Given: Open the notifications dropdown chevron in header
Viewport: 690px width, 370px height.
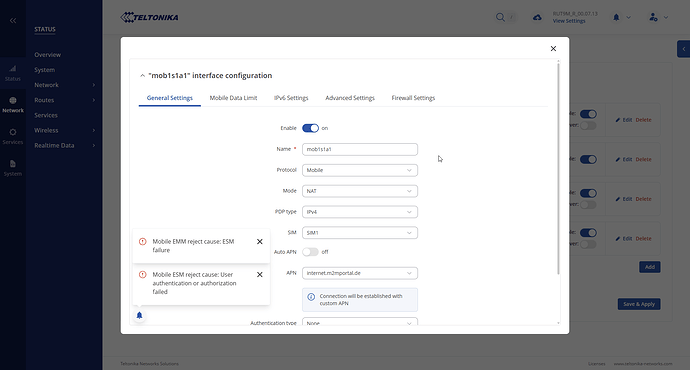Looking at the screenshot, I should click(628, 18).
